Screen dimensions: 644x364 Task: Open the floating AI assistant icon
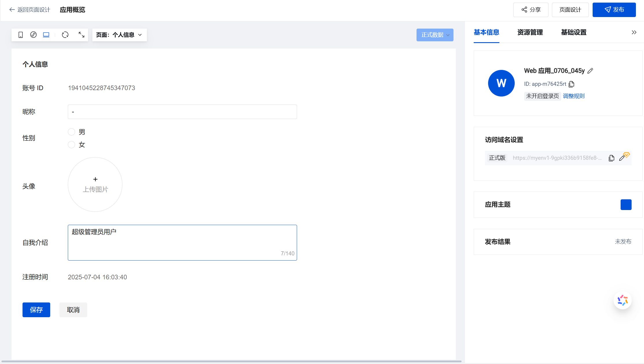click(x=623, y=300)
